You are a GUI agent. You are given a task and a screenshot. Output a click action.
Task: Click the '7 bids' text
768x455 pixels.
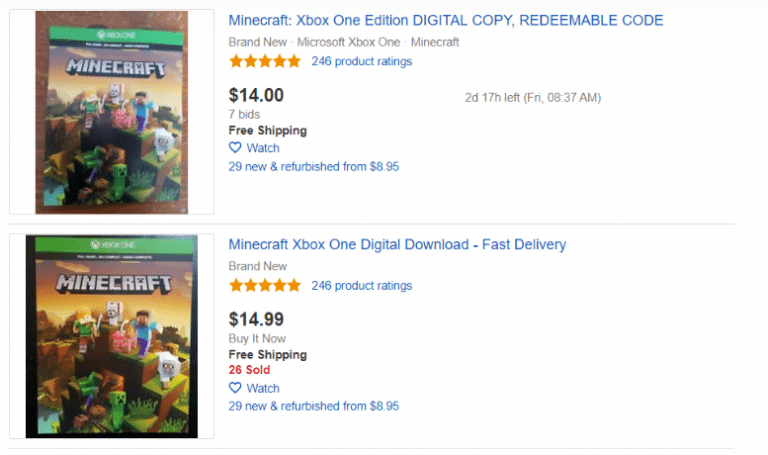244,114
